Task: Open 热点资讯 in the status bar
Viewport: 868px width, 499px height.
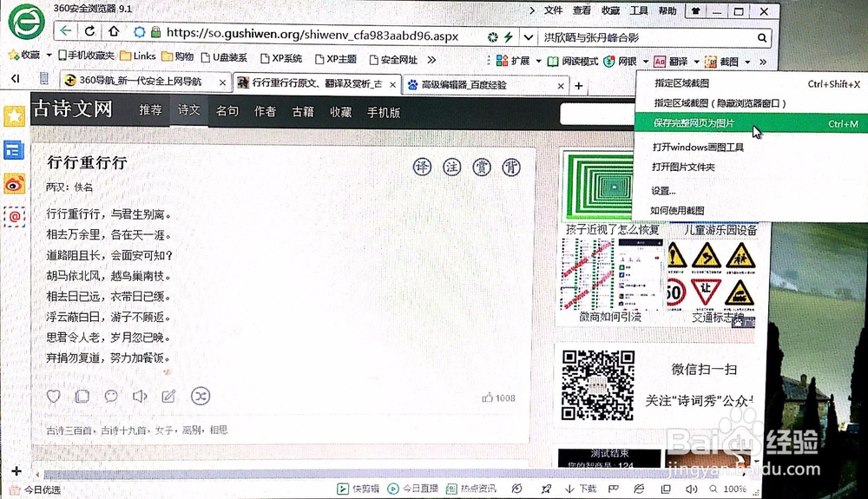Action: [x=471, y=489]
